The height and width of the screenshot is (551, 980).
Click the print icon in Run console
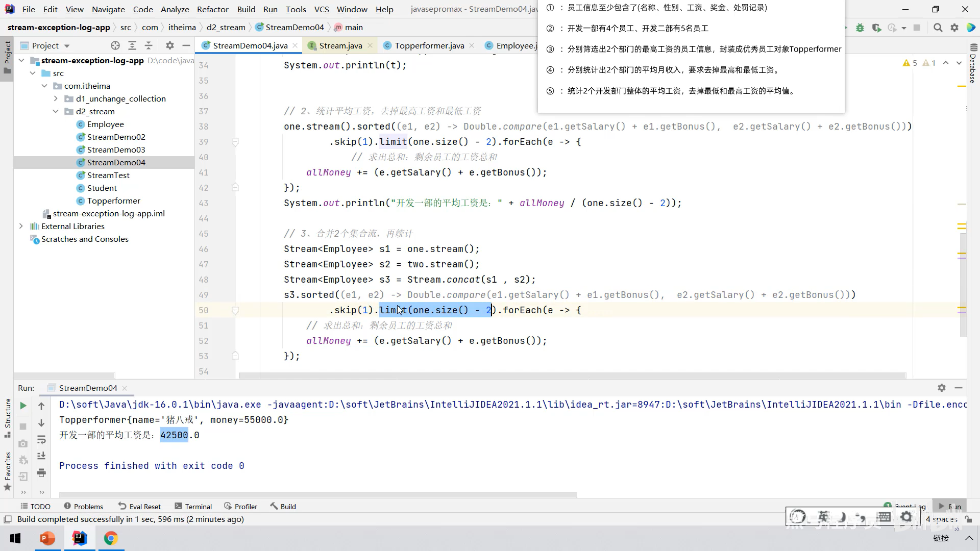click(41, 472)
